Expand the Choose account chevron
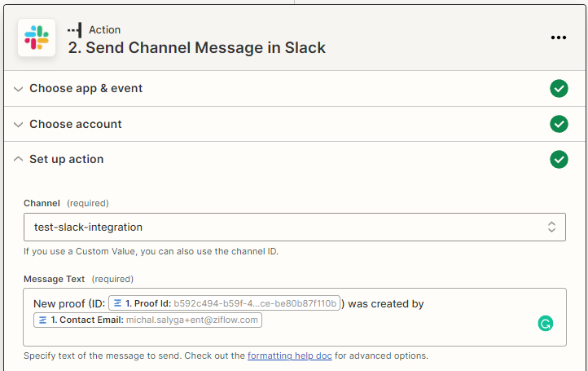Screen dimensions: 588x371 pos(18,124)
